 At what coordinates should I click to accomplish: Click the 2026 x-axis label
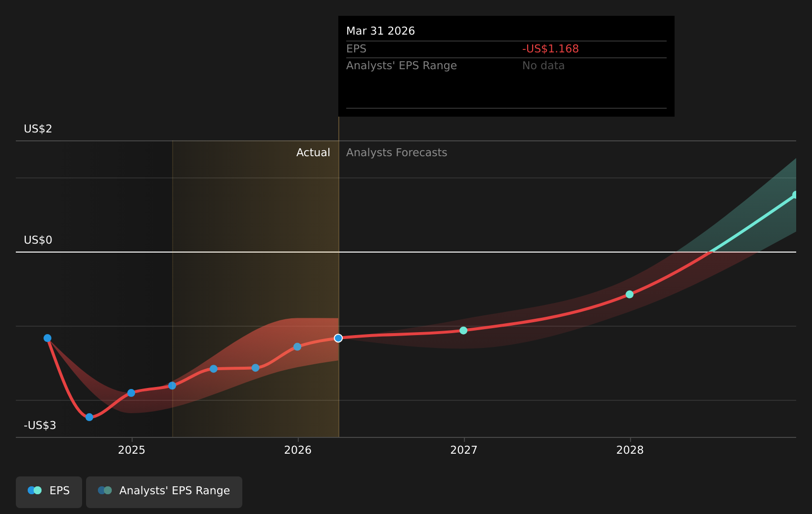[298, 450]
